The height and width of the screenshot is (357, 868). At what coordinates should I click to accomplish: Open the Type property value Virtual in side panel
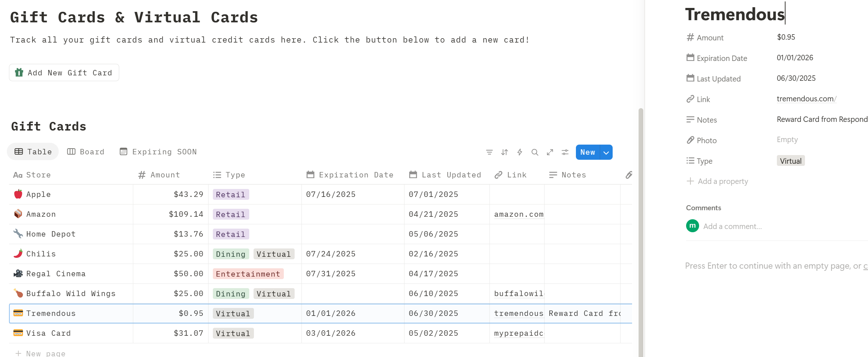click(791, 161)
